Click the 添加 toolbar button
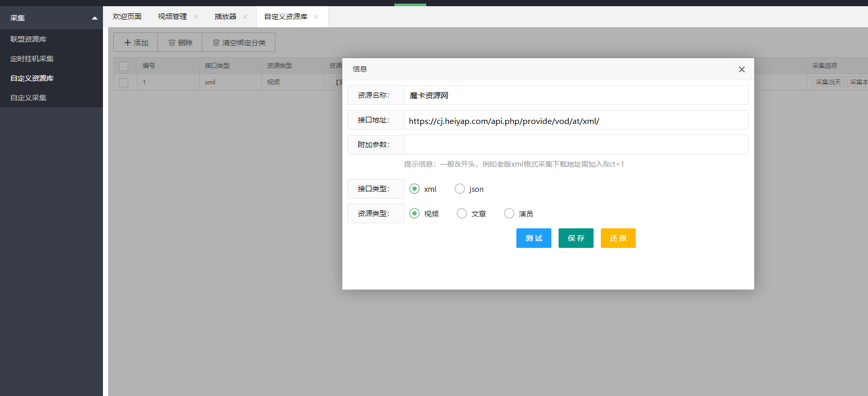The height and width of the screenshot is (396, 868). pyautogui.click(x=136, y=42)
